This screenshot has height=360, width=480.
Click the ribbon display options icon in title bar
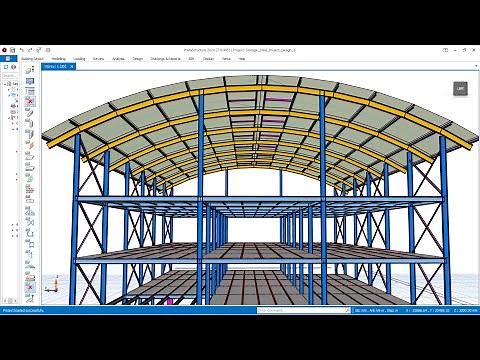point(445,50)
